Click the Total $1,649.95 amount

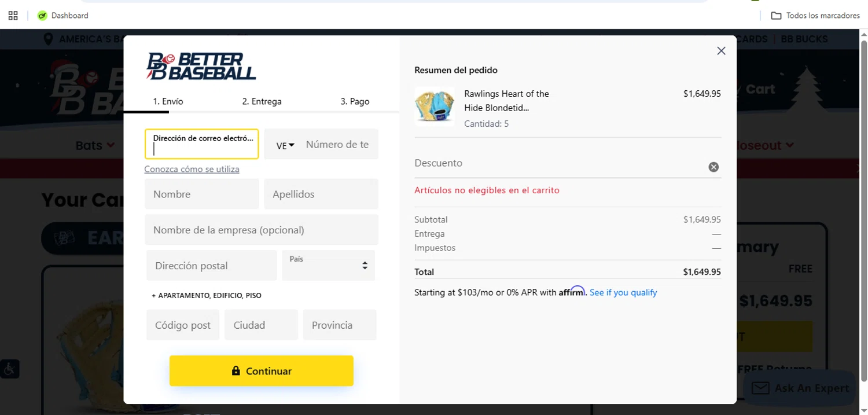702,272
